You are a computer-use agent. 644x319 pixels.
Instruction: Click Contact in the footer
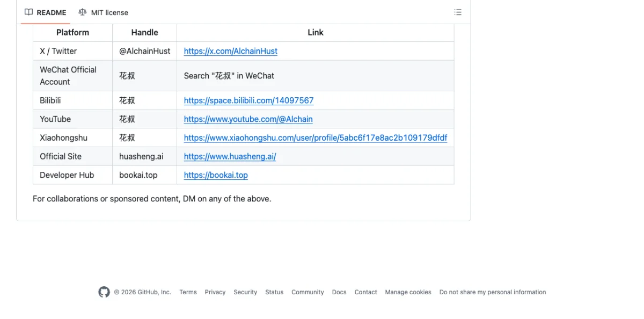coord(365,292)
